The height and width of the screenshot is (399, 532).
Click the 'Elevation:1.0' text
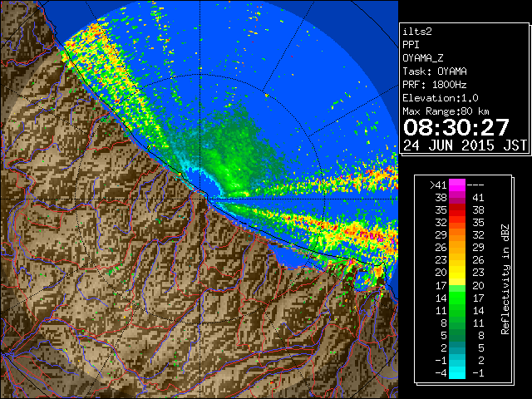point(441,98)
